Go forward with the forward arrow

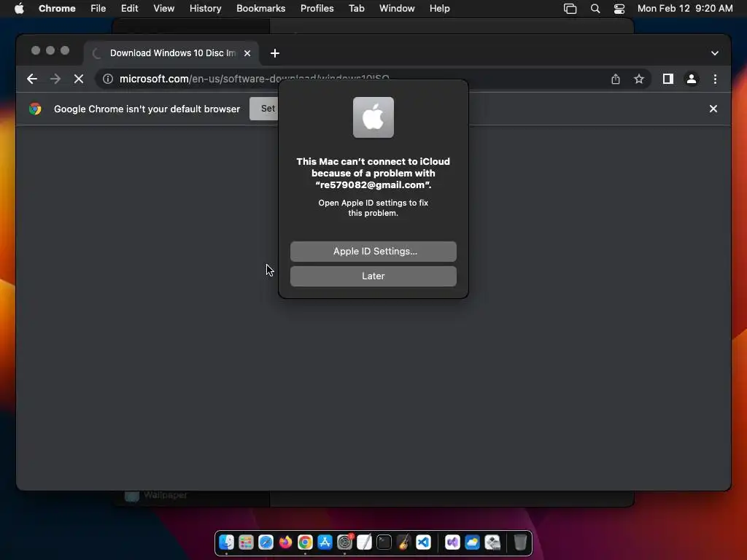click(x=55, y=79)
